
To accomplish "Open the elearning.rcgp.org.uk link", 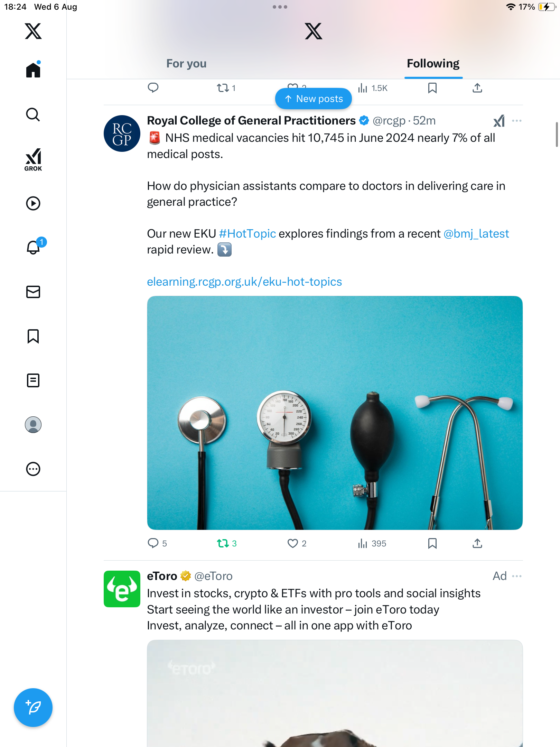I will point(244,282).
